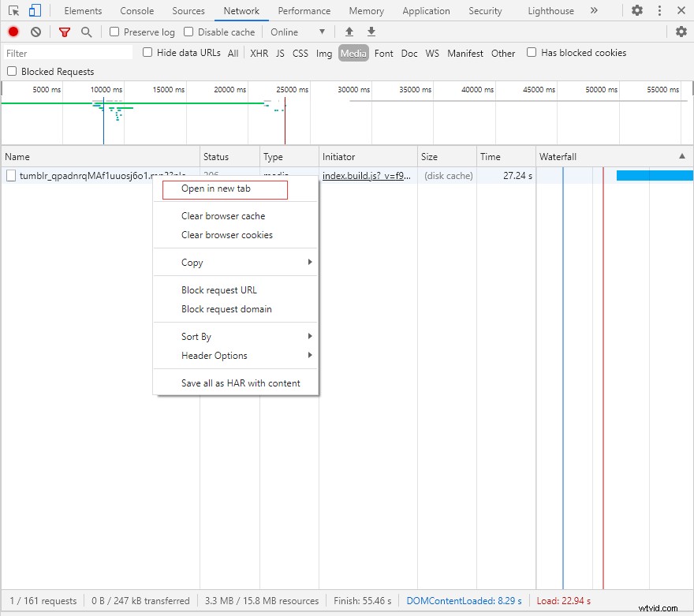The image size is (694, 616).
Task: Expand the more tabs chevron after Lighthouse
Action: pyautogui.click(x=594, y=11)
